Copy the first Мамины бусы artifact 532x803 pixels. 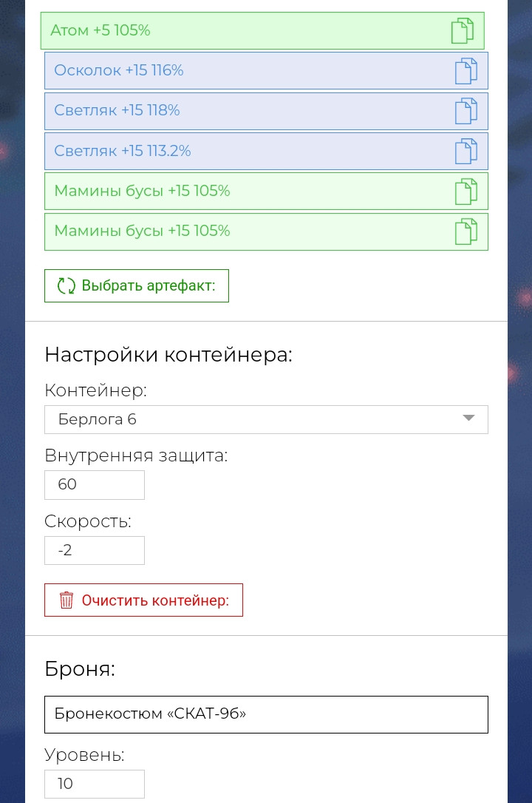[465, 192]
